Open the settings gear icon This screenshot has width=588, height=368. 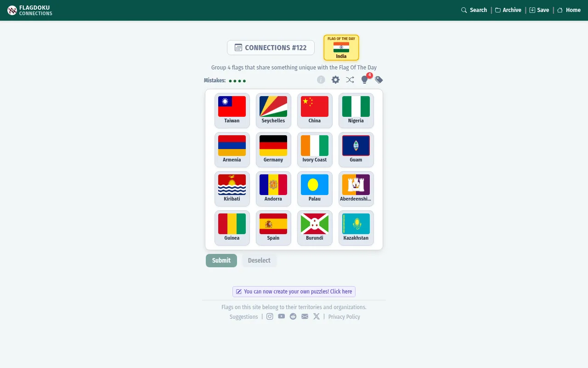[x=336, y=80]
